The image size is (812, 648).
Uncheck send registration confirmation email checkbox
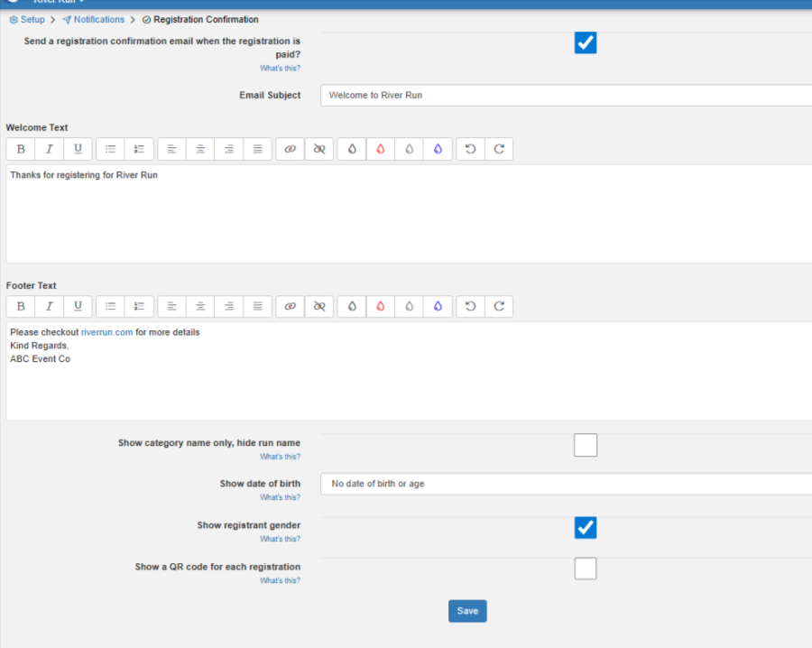click(586, 42)
